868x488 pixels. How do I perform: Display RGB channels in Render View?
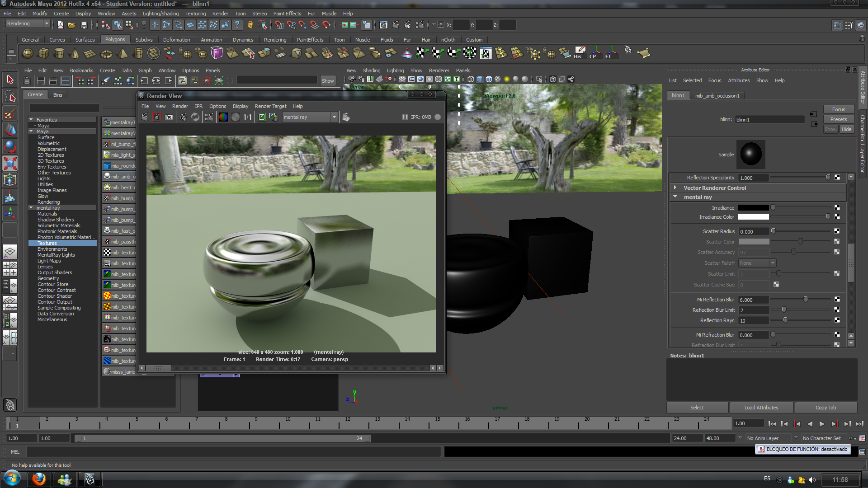[223, 117]
